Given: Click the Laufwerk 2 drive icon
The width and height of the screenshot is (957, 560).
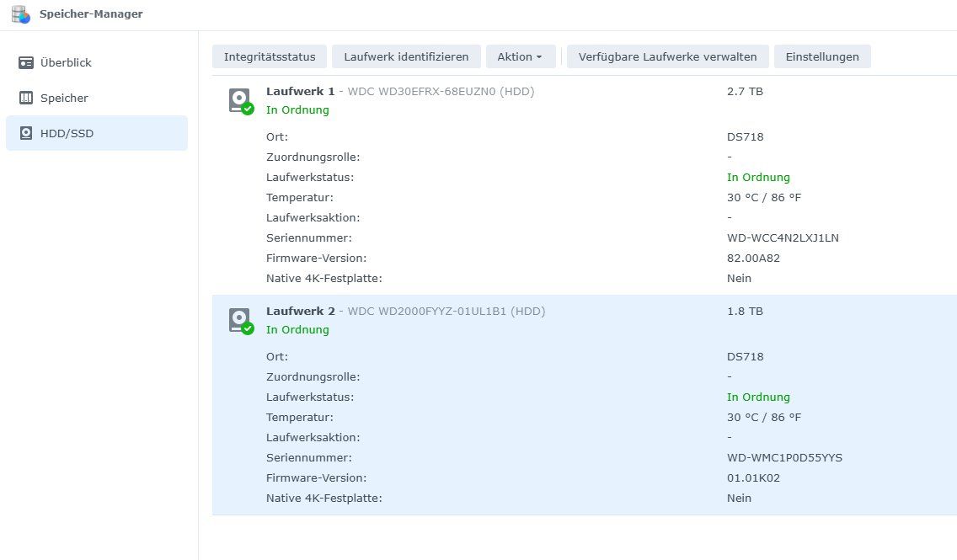Looking at the screenshot, I should pyautogui.click(x=241, y=321).
